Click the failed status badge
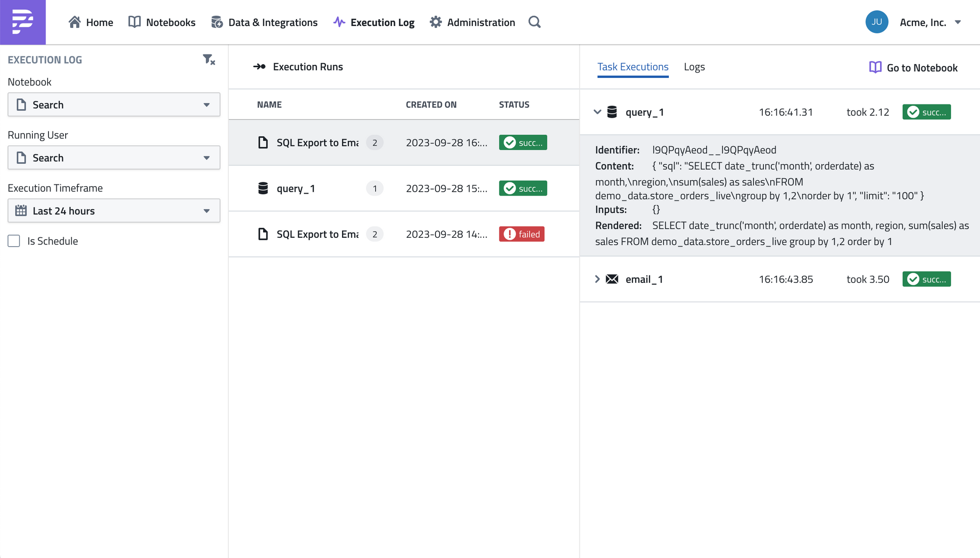 (521, 234)
